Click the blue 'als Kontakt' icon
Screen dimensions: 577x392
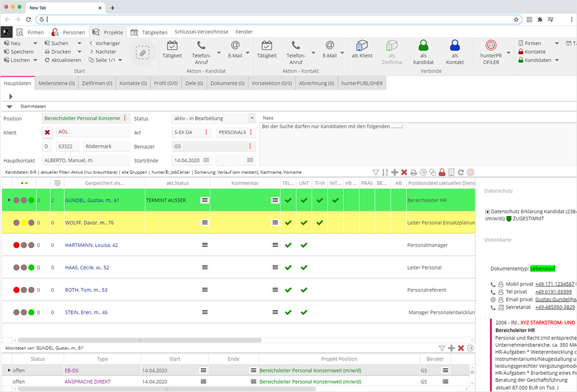tap(455, 45)
